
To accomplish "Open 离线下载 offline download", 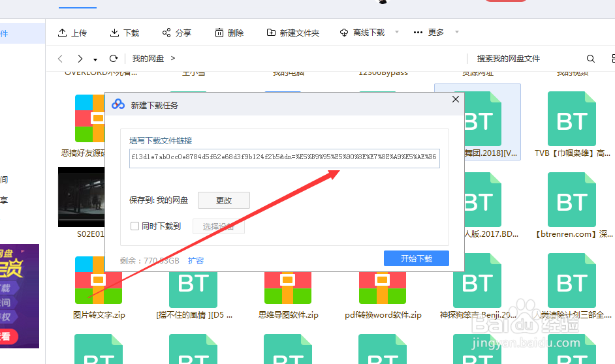I will (x=362, y=33).
